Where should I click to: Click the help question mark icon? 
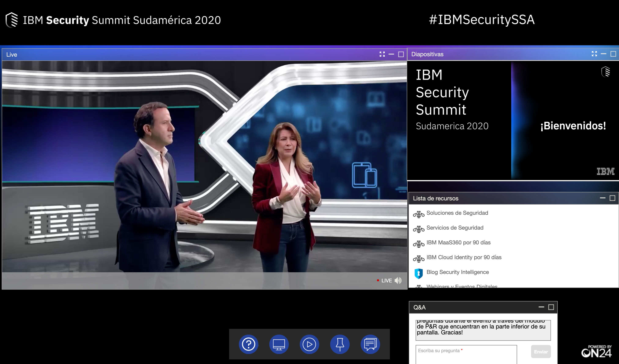[248, 344]
